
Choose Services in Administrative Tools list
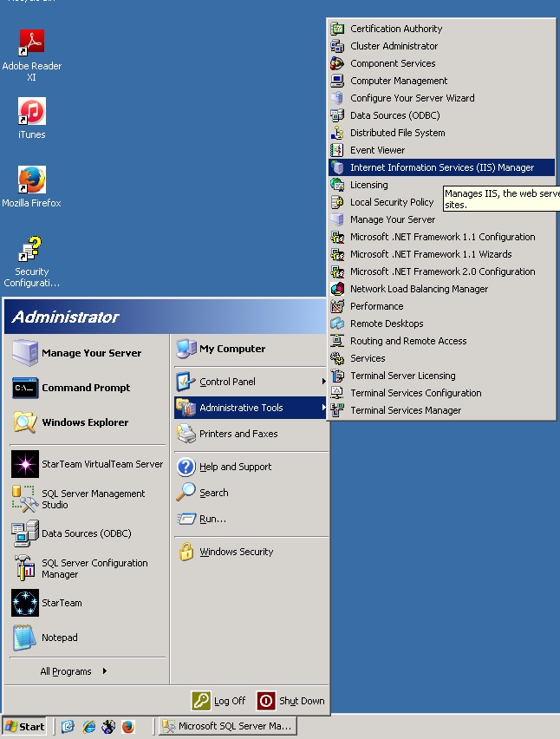368,358
